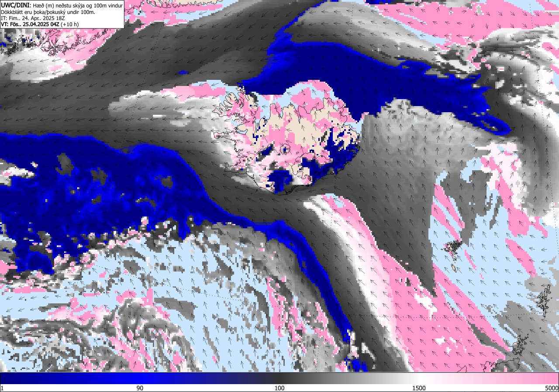
Task: Click the initial time 'IT: Fim.. 24. Apr.. 2025 18Z'
Action: tap(33, 18)
